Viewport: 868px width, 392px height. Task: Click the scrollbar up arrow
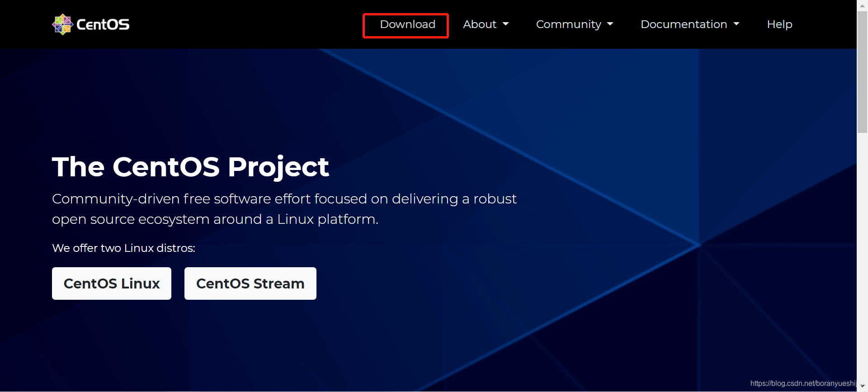pos(862,5)
